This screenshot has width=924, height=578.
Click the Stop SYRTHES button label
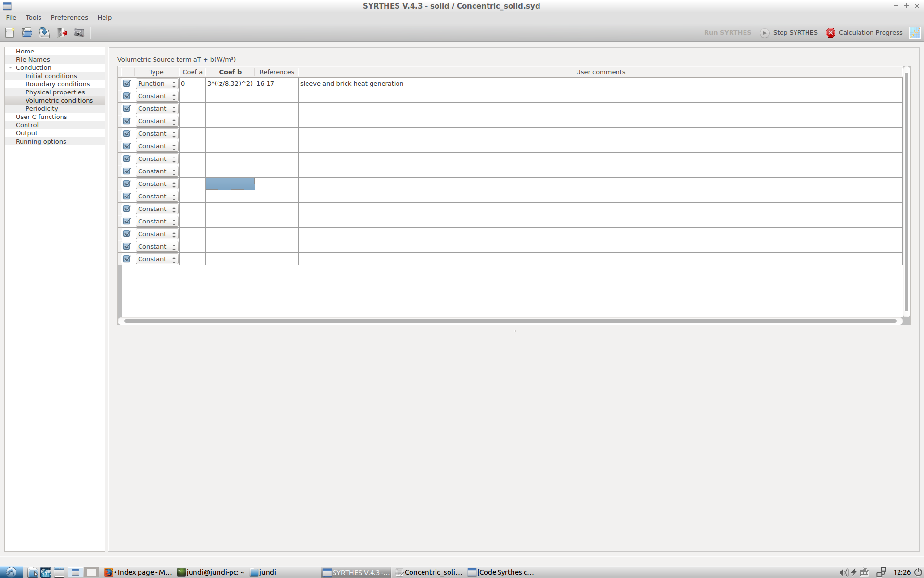pos(795,33)
